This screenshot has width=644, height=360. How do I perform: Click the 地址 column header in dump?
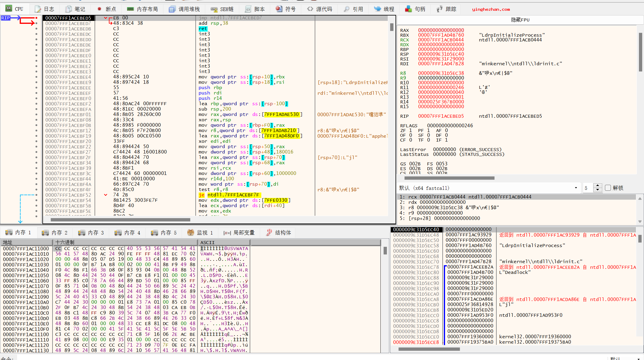[27, 242]
